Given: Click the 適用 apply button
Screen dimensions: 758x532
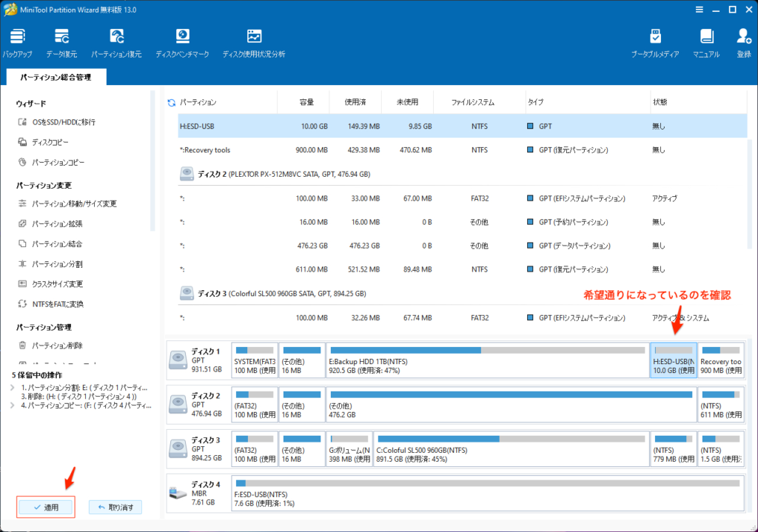Looking at the screenshot, I should tap(46, 508).
